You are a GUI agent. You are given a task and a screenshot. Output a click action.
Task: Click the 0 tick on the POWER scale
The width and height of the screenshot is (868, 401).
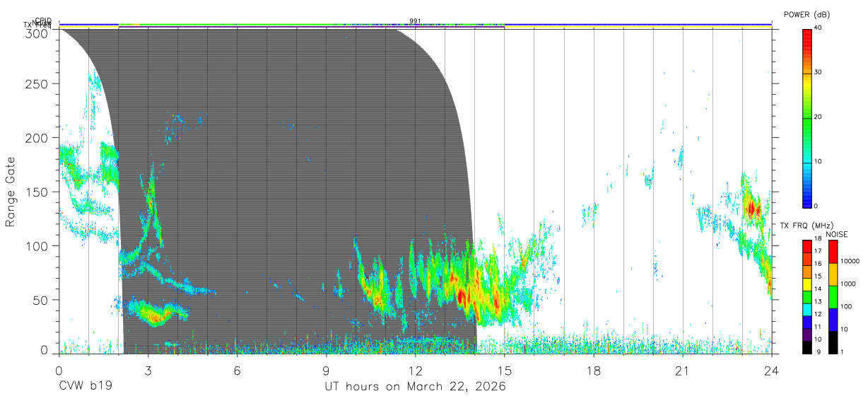point(816,206)
